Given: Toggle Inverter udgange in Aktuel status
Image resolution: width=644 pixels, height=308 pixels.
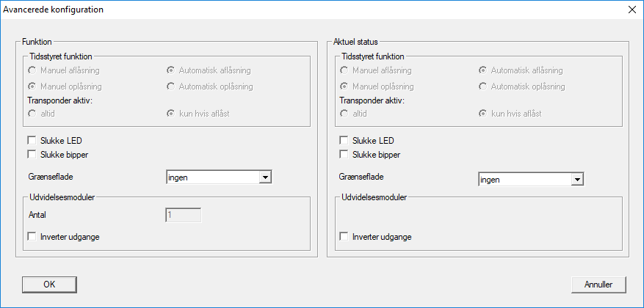Looking at the screenshot, I should coord(344,236).
